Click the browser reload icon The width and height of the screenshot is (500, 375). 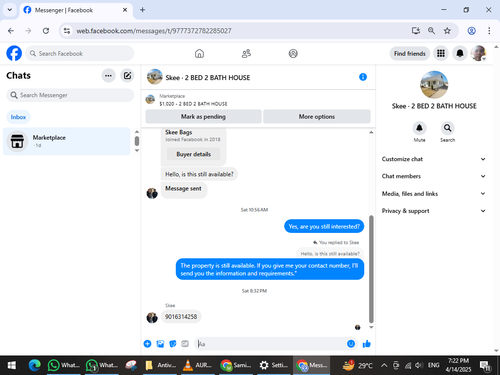point(46,31)
